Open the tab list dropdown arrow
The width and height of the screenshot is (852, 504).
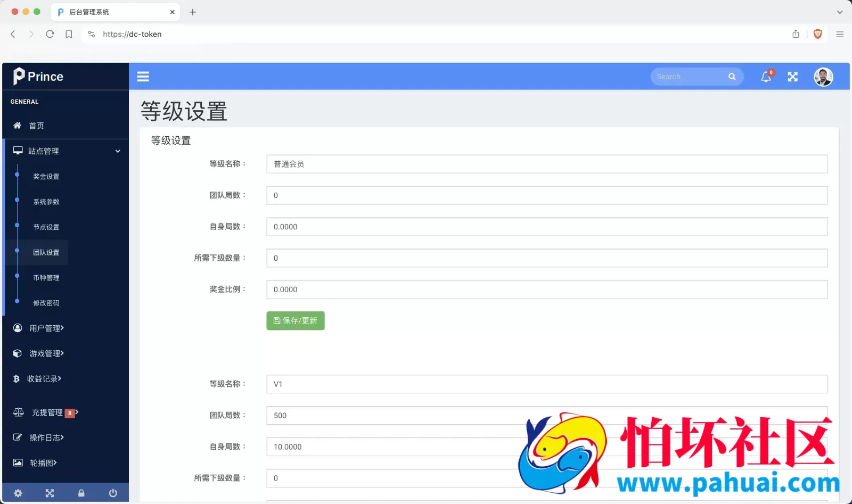pos(840,12)
